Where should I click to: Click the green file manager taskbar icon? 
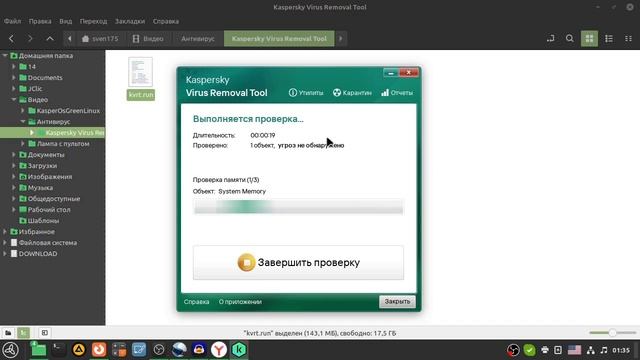coord(38,350)
